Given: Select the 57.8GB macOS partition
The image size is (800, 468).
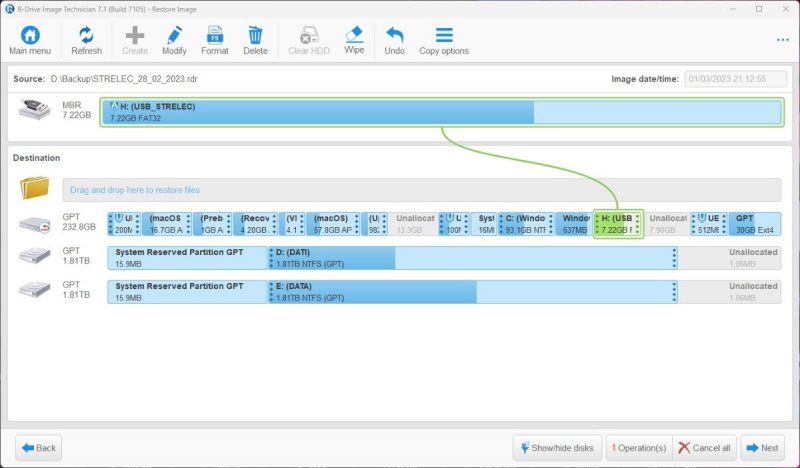Looking at the screenshot, I should tap(333, 224).
